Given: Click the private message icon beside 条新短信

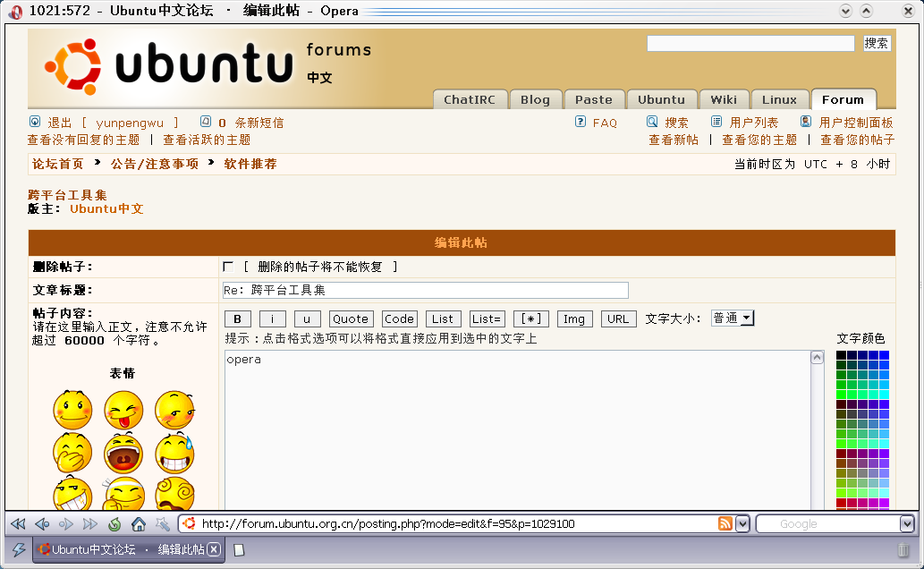Looking at the screenshot, I should [205, 122].
